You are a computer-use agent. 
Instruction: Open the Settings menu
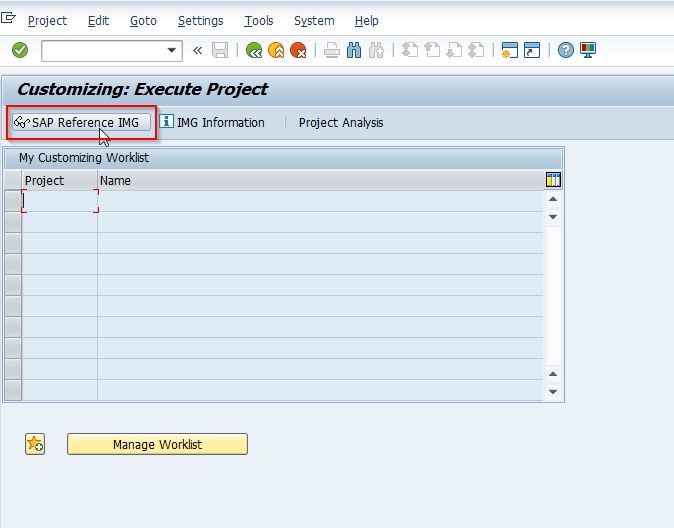tap(200, 21)
